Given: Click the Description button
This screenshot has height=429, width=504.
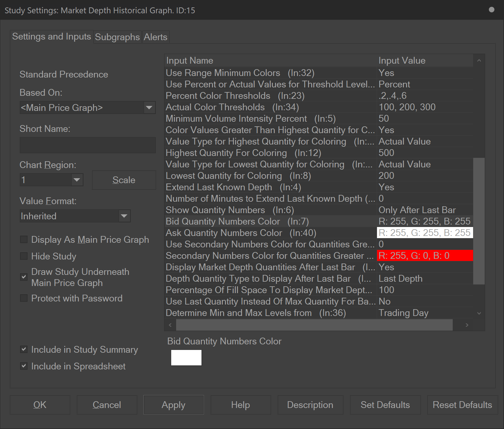Looking at the screenshot, I should tap(310, 405).
